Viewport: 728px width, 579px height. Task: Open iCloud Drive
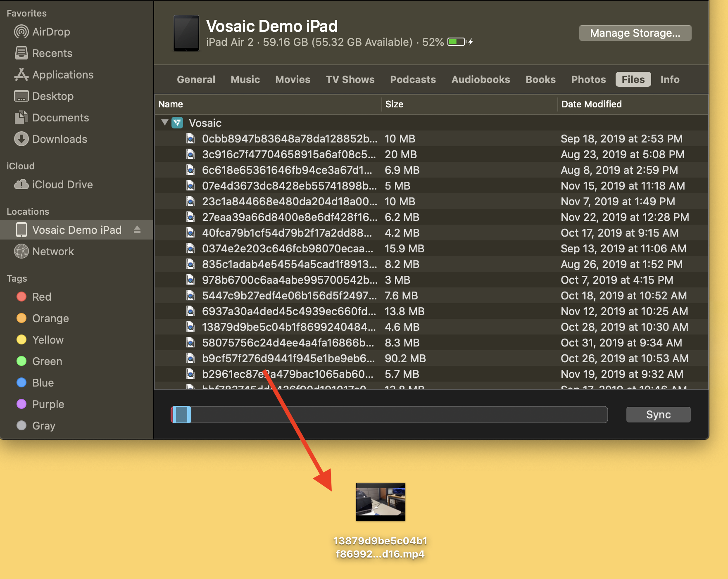point(53,185)
